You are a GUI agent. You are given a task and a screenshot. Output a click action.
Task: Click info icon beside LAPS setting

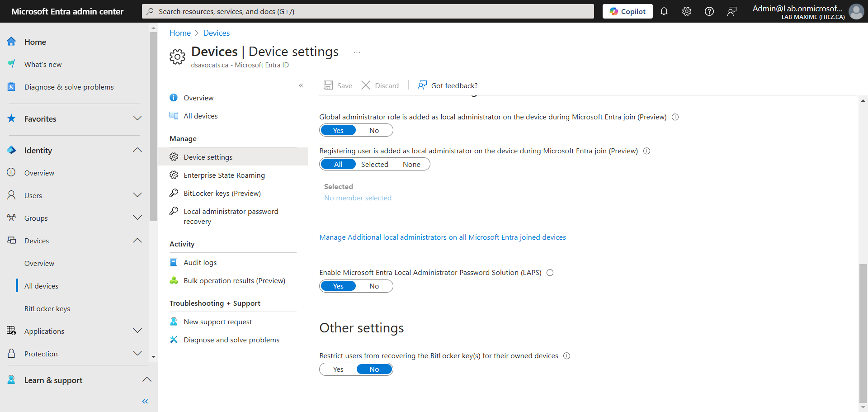pos(550,273)
